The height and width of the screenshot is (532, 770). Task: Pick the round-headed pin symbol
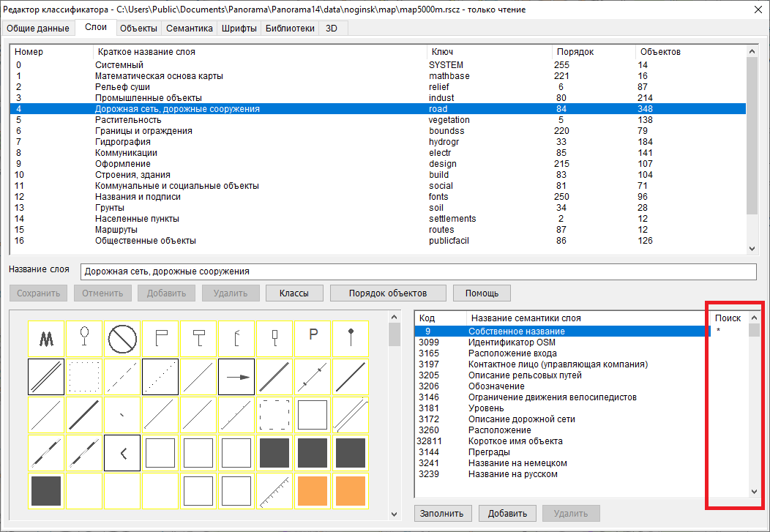point(351,338)
